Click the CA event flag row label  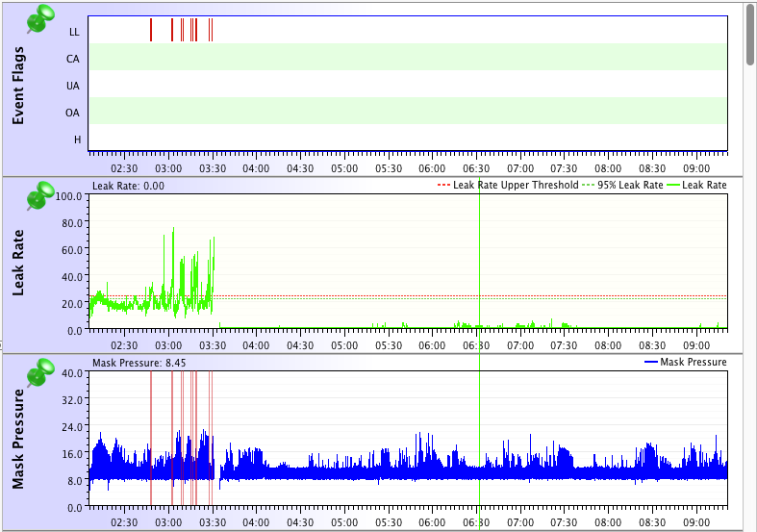tap(73, 59)
